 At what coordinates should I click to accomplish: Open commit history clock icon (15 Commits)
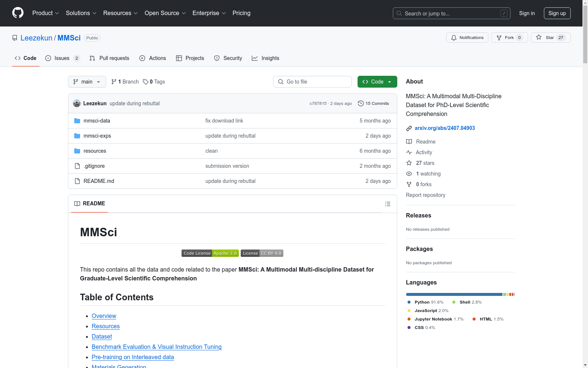click(361, 103)
